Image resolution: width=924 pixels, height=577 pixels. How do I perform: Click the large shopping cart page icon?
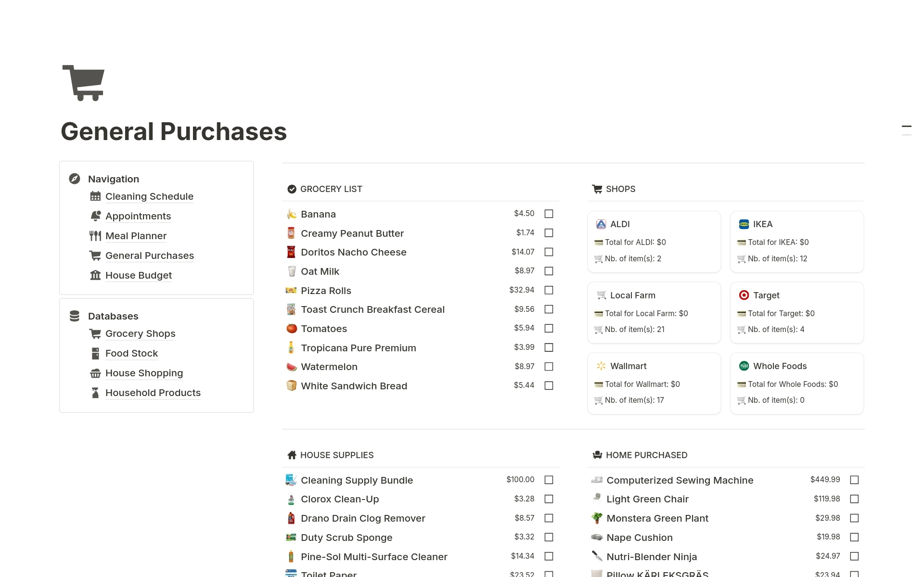(84, 83)
